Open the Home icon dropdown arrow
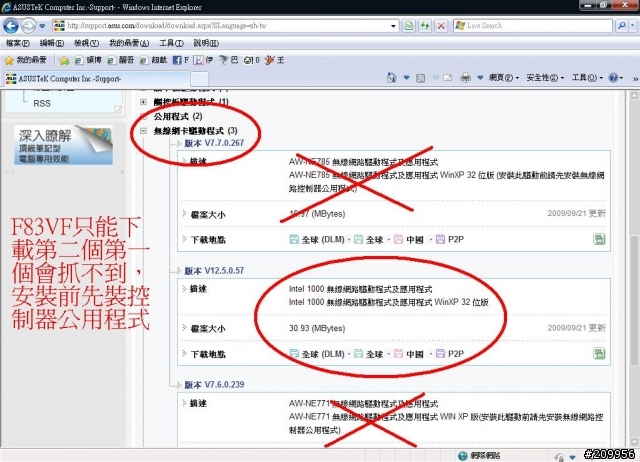Screen dimensions: 640x462 tap(407, 78)
